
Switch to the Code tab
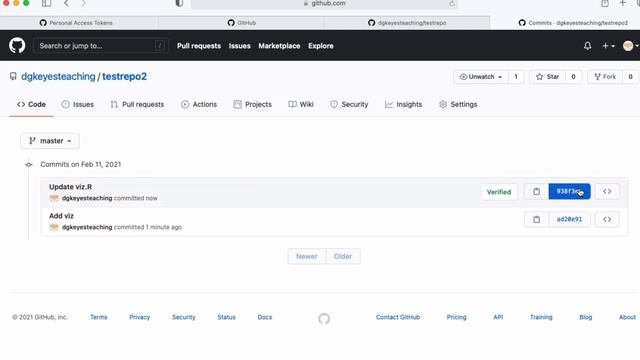(31, 104)
